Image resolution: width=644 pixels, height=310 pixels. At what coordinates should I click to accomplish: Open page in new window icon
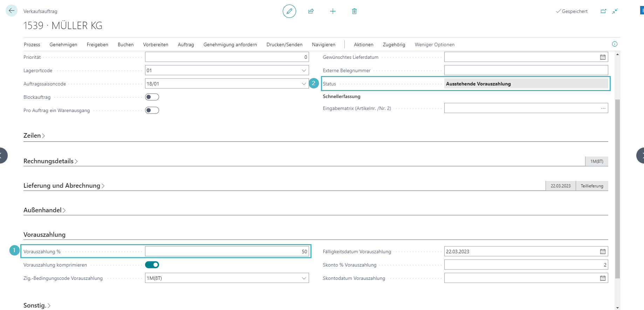coord(603,11)
